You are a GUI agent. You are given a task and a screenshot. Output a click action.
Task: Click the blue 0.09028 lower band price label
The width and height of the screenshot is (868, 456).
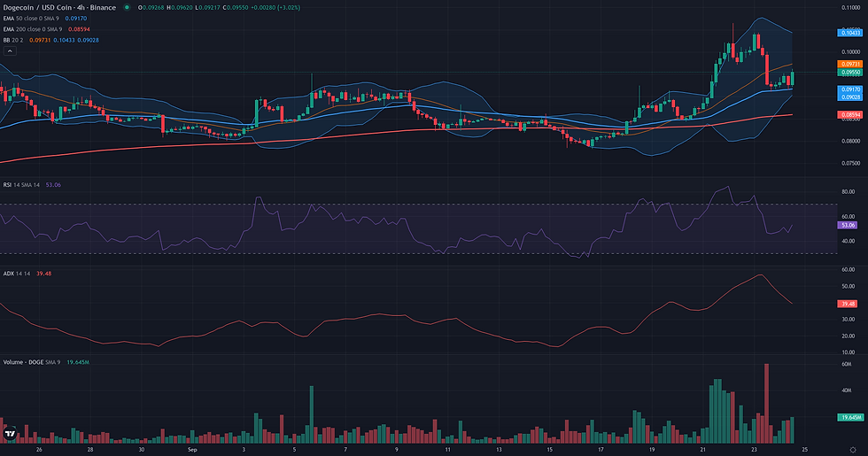click(x=849, y=97)
